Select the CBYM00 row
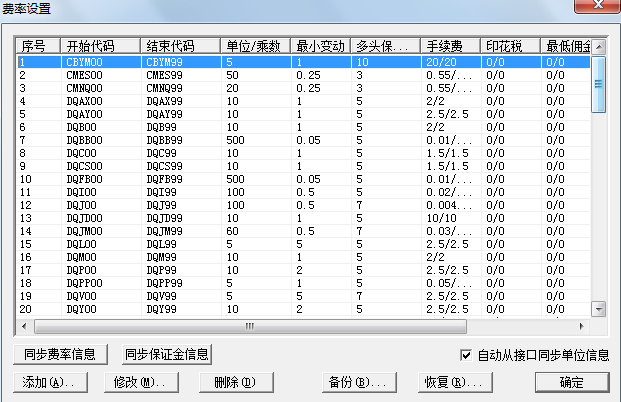Screen dimensions: 621x402 (x=303, y=62)
